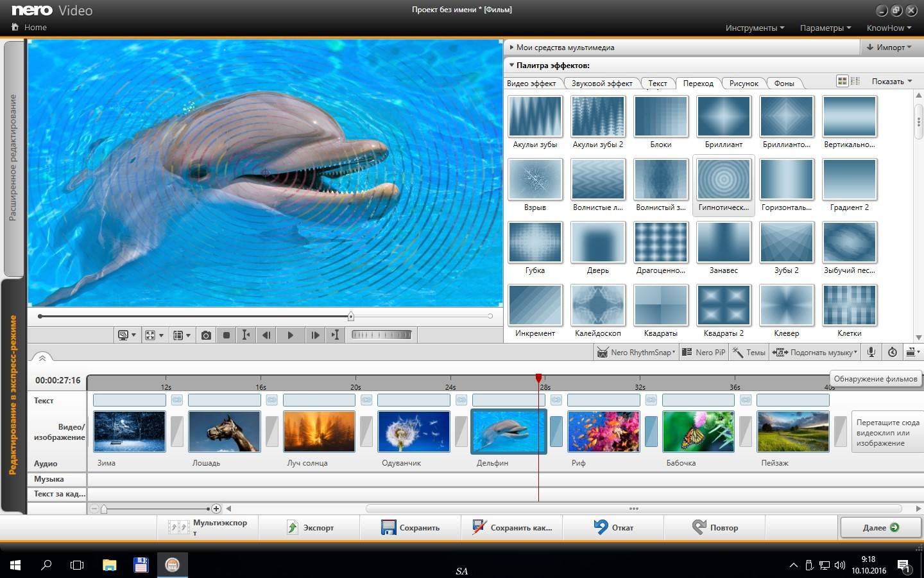Toggle link icon between Зима and Лошадь

pyautogui.click(x=177, y=400)
